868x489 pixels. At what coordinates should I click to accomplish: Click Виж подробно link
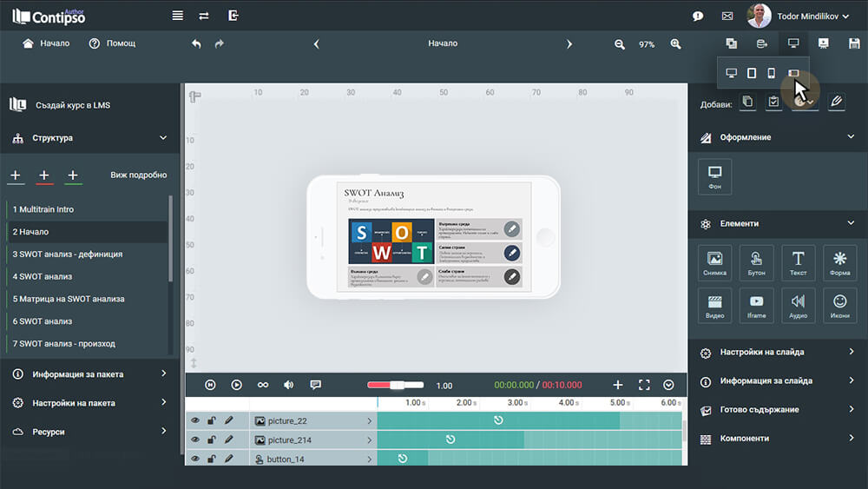tap(138, 175)
